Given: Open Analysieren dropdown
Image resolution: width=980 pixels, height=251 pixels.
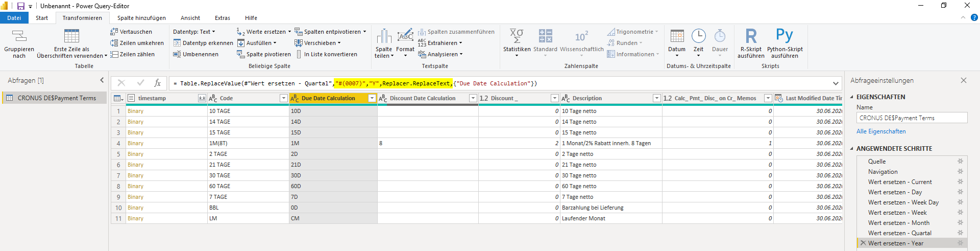Looking at the screenshot, I should coord(440,54).
